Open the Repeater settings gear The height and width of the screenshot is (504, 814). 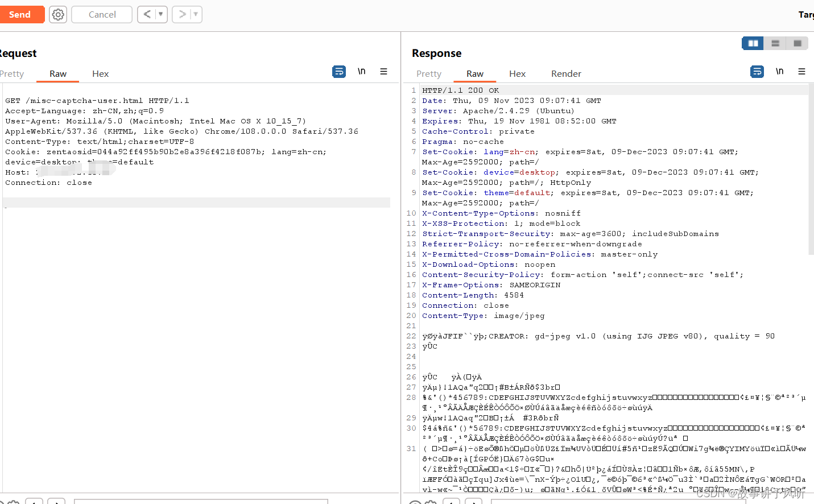[58, 14]
